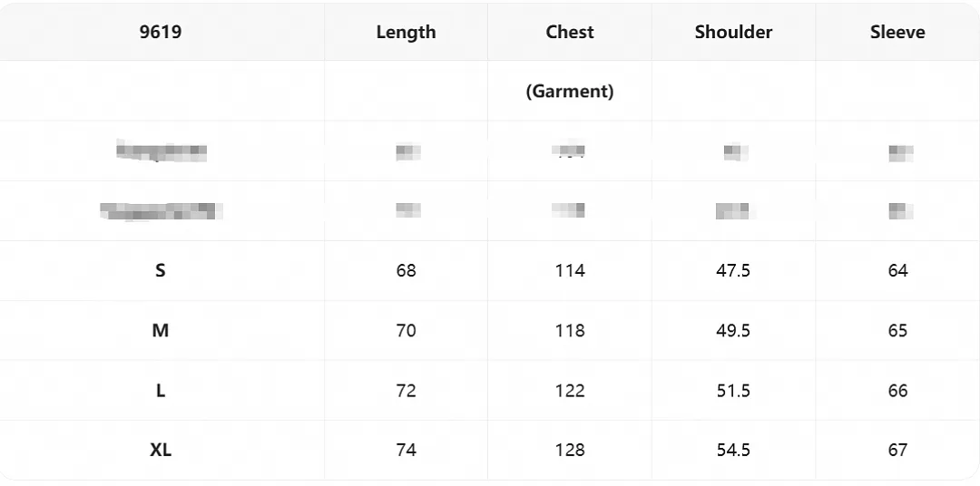The height and width of the screenshot is (486, 980).
Task: Select the L size row label
Action: (161, 391)
